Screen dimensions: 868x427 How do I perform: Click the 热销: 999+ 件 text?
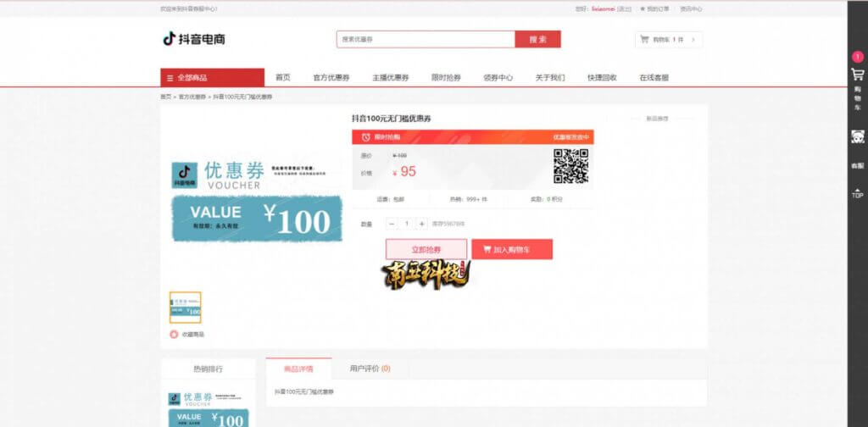coord(469,199)
